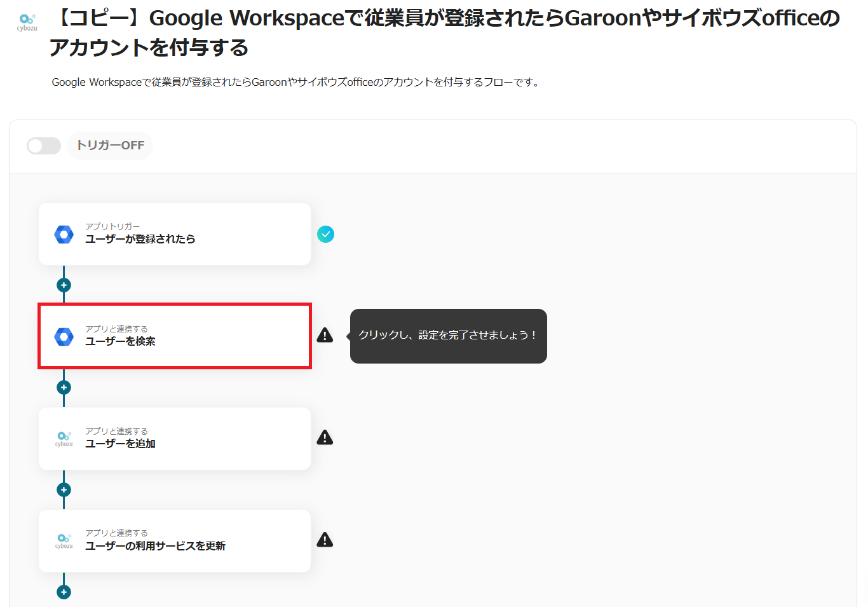Toggle the trigger ON/OFF switch
Viewport: 868px width, 607px height.
tap(44, 146)
